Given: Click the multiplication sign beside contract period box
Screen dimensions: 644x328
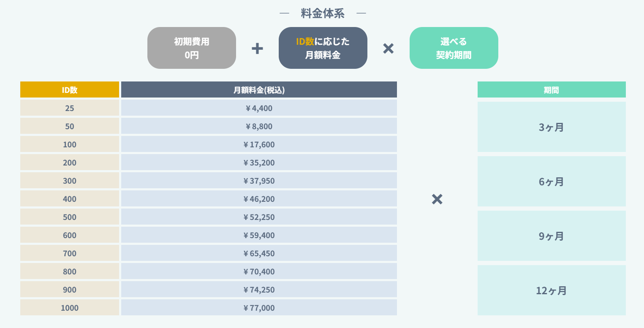Looking at the screenshot, I should (x=388, y=49).
